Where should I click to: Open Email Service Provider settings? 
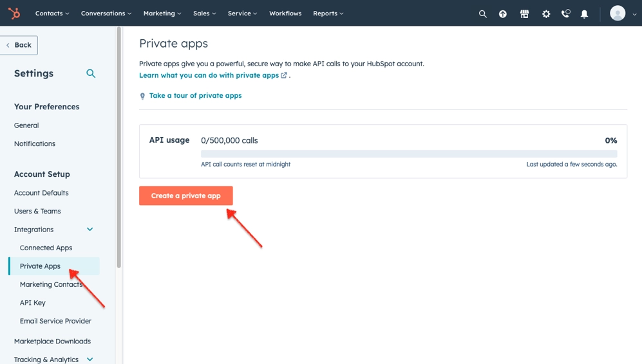pos(55,321)
